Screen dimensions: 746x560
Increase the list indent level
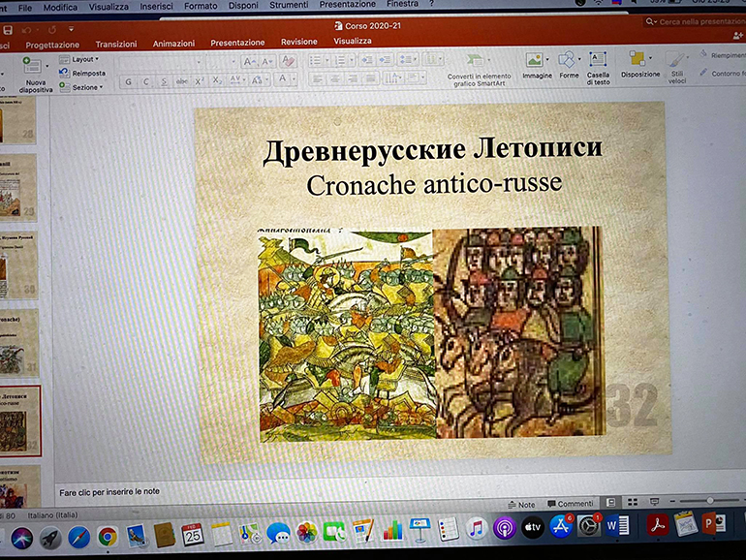(x=385, y=60)
